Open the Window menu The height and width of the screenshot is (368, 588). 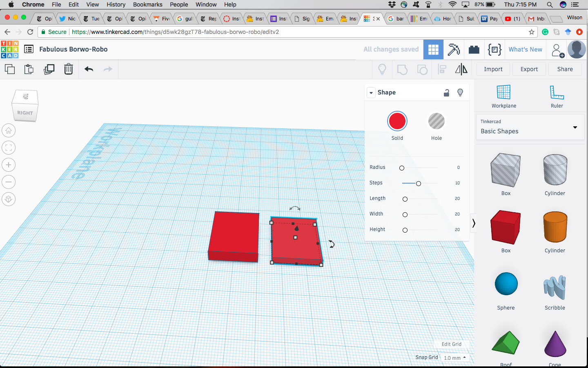(x=206, y=4)
